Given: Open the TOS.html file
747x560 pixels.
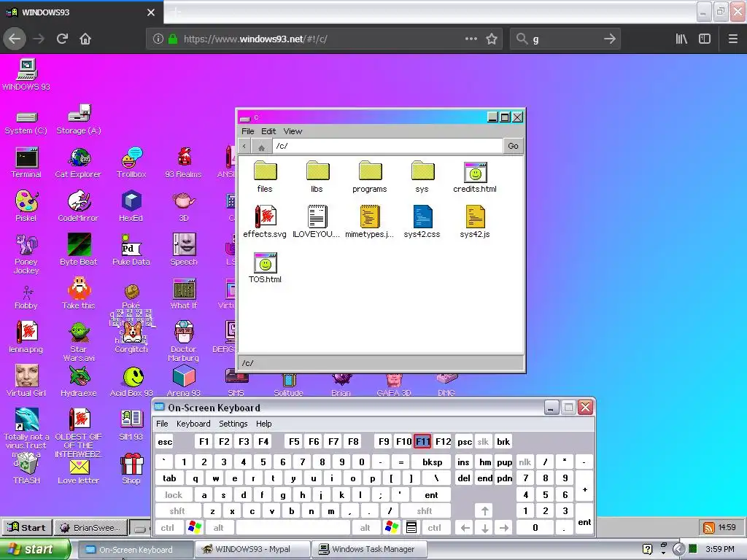Looking at the screenshot, I should point(265,267).
